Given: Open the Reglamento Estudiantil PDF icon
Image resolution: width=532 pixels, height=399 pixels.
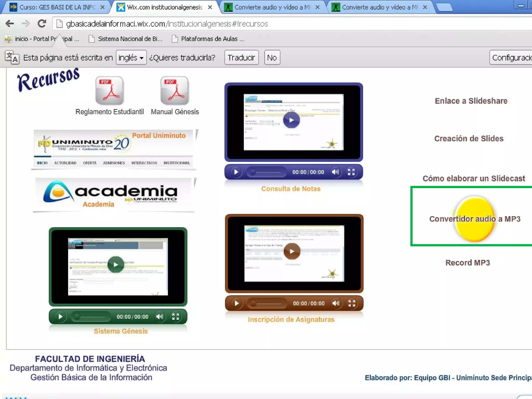Looking at the screenshot, I should coord(109,90).
